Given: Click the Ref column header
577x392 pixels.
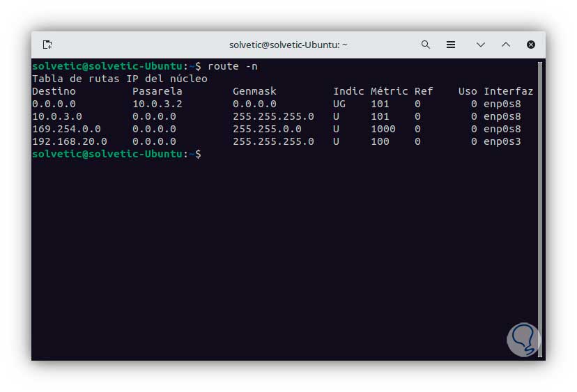Looking at the screenshot, I should [424, 91].
